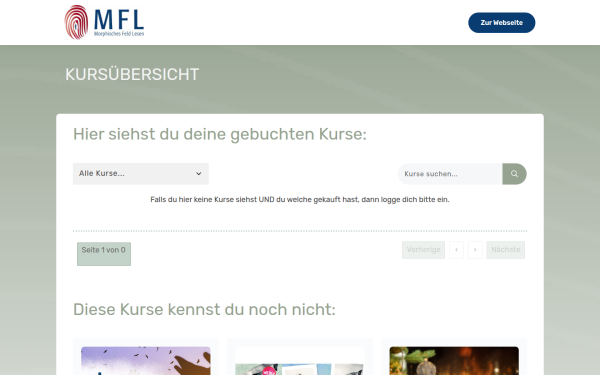Viewport: 600px width, 375px height.
Task: Click heading Diese Kurse kennst du noch nicht
Action: point(204,309)
